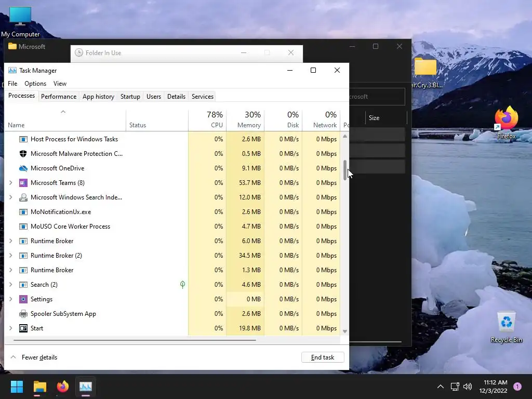This screenshot has height=399, width=532.
Task: Expand the Runtime Broker (2) group
Action: (11, 256)
